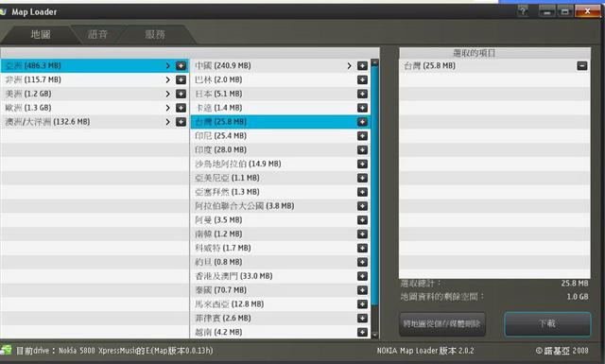Add 印度 (28.0 MB) via its plus icon

[x=362, y=149]
